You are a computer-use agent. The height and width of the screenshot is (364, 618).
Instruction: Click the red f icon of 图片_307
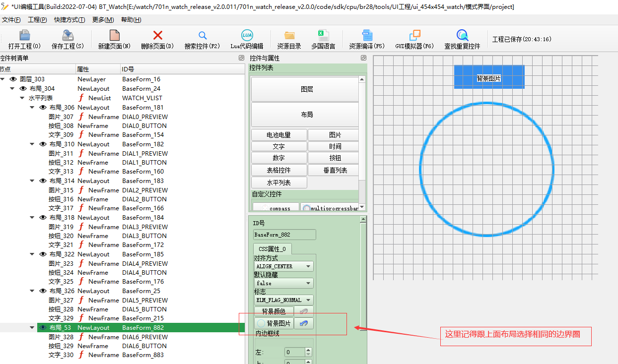(81, 117)
